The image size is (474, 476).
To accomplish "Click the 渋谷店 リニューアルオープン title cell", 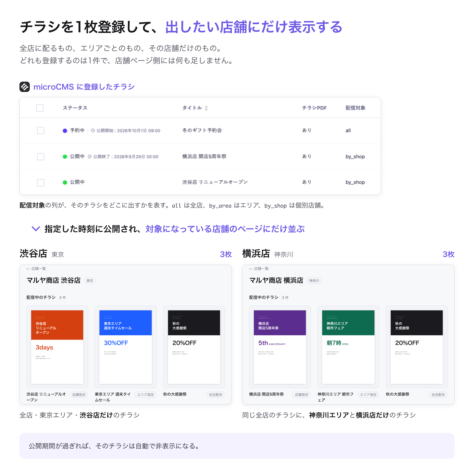I will tap(215, 182).
